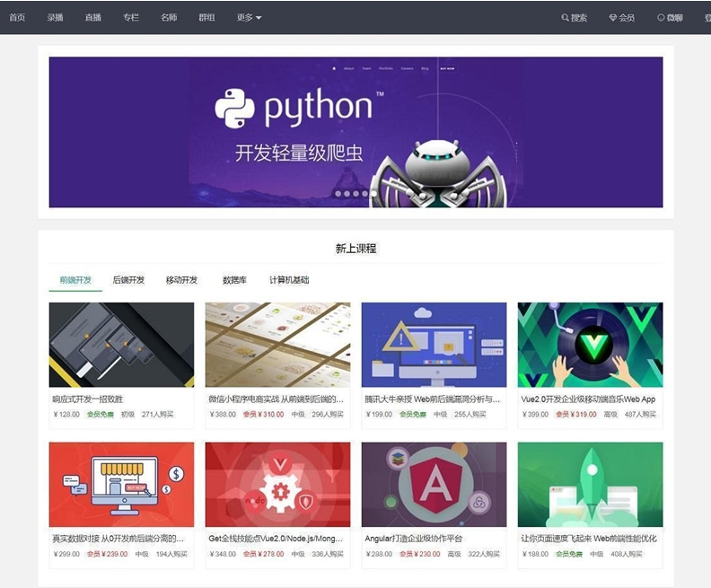
Task: Click 会员免费 label on 响应式开发 course
Action: click(x=101, y=415)
